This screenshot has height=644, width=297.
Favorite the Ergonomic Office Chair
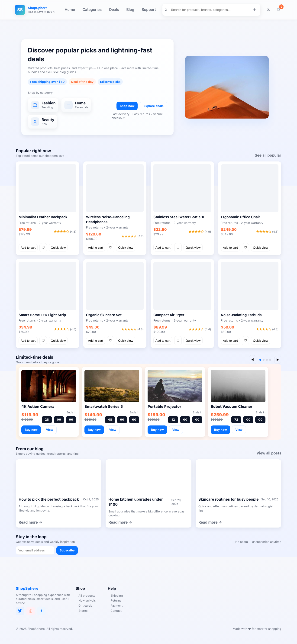[245, 248]
